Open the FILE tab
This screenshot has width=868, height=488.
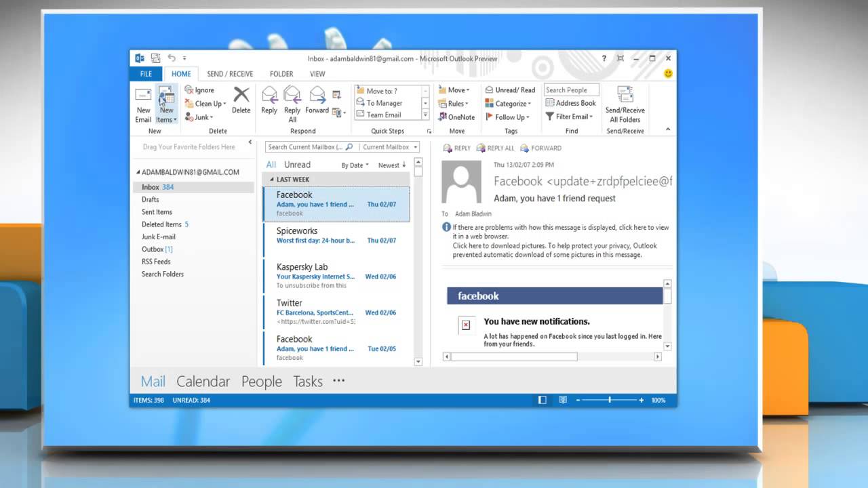pyautogui.click(x=146, y=74)
